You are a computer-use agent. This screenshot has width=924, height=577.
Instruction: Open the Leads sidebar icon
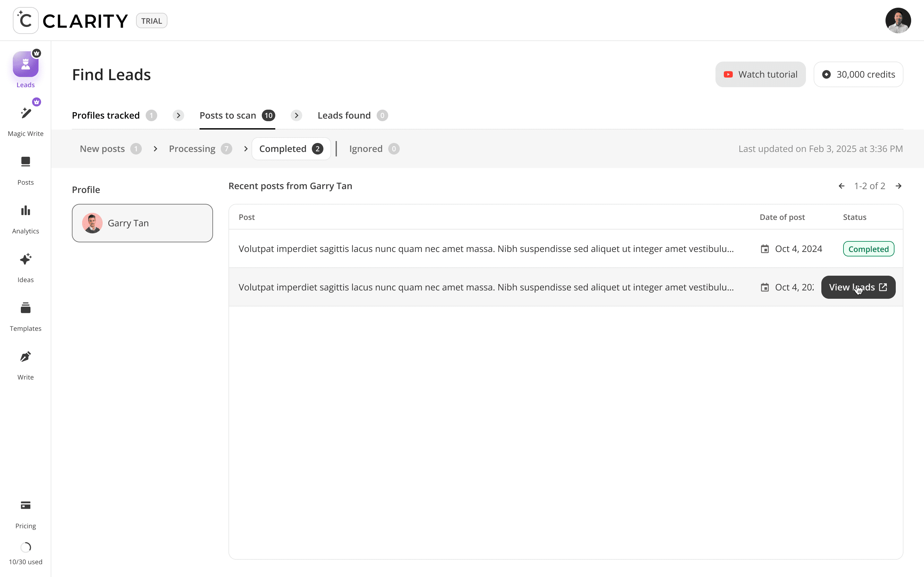coord(26,64)
